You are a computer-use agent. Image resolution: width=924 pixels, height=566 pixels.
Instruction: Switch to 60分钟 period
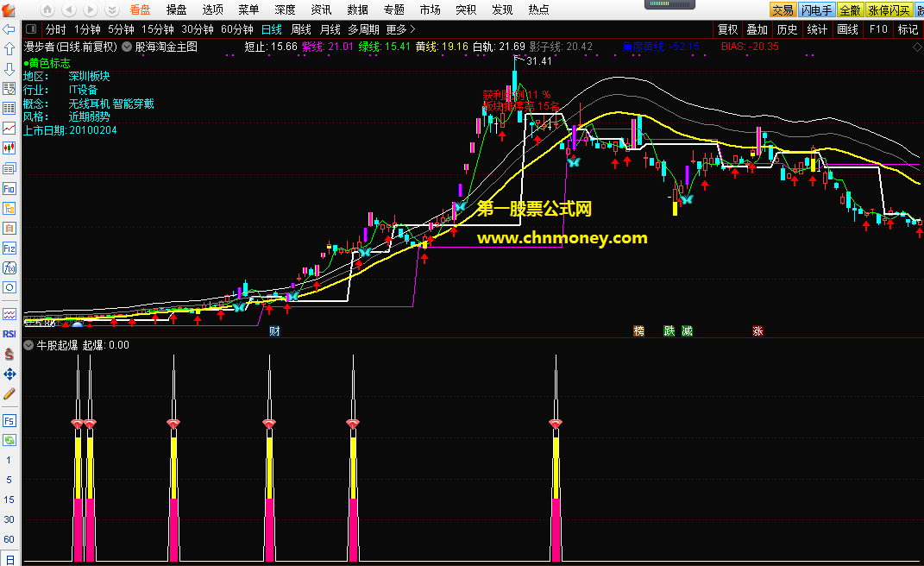pyautogui.click(x=237, y=29)
